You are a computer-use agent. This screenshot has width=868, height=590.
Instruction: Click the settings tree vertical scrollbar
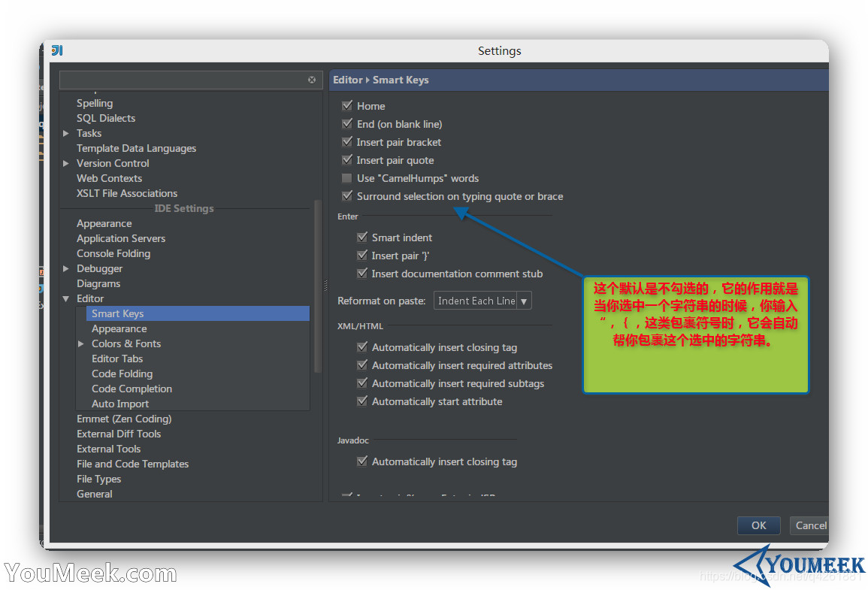coord(318,286)
